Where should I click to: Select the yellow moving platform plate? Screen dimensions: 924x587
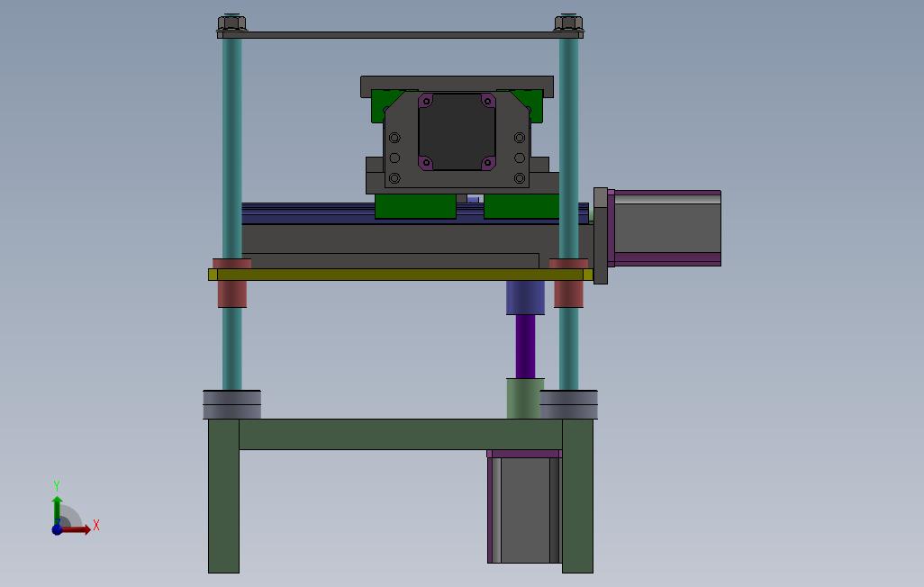[401, 275]
